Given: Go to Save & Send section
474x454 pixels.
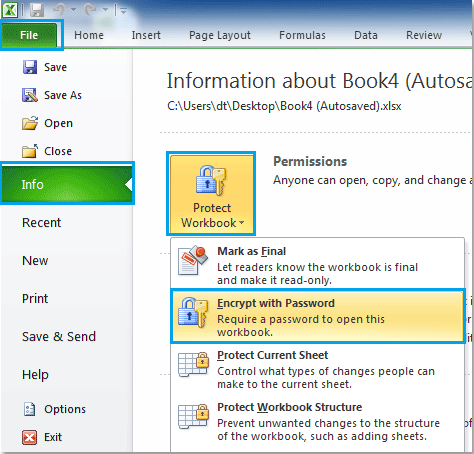Looking at the screenshot, I should click(59, 336).
